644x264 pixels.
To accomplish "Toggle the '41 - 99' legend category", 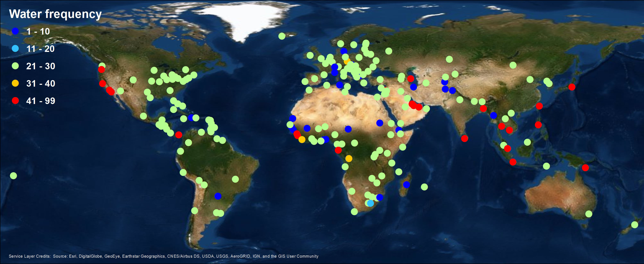I will 41,101.
